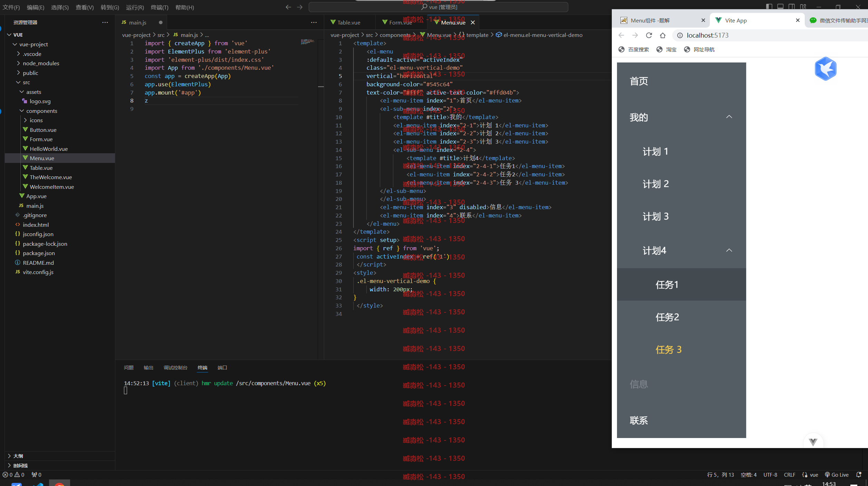
Task: Start Go Live server
Action: pos(837,475)
